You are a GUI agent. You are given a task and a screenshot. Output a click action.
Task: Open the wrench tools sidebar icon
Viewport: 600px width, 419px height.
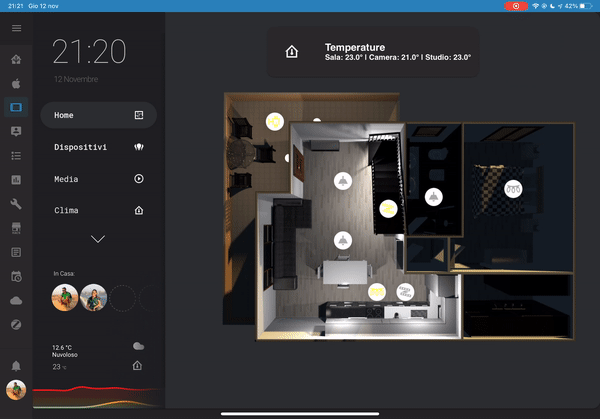16,204
